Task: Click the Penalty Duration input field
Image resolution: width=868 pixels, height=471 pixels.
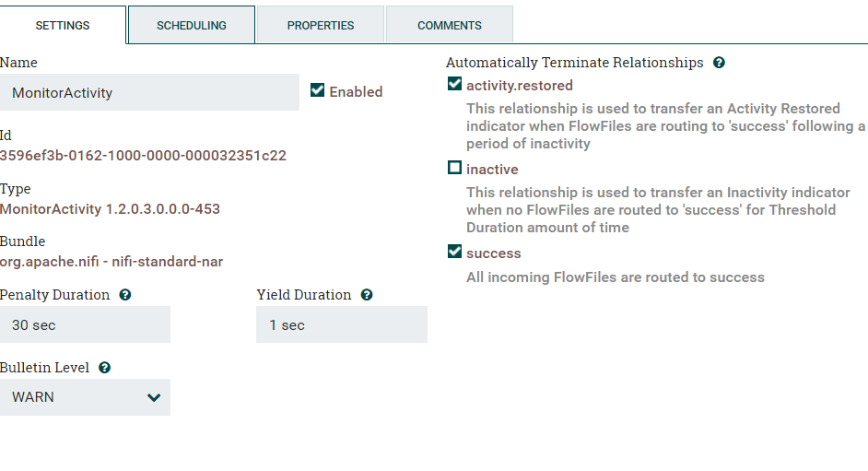Action: (x=85, y=324)
